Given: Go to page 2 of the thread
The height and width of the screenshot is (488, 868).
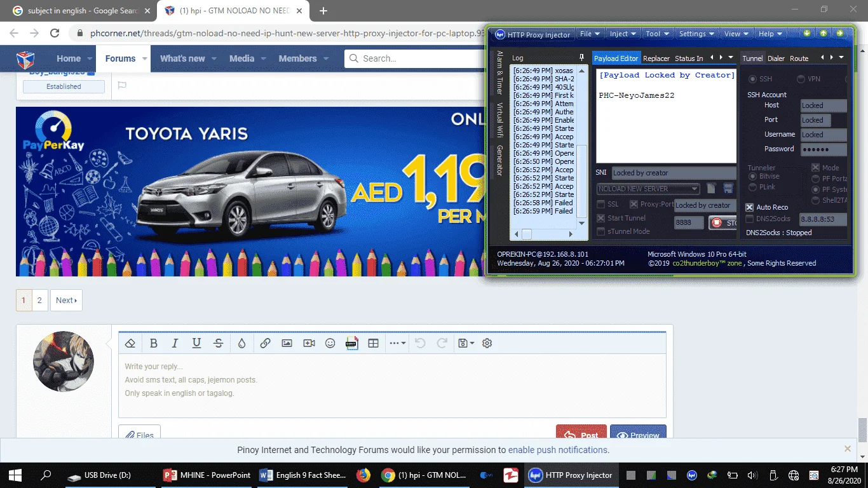Looking at the screenshot, I should pyautogui.click(x=39, y=301).
